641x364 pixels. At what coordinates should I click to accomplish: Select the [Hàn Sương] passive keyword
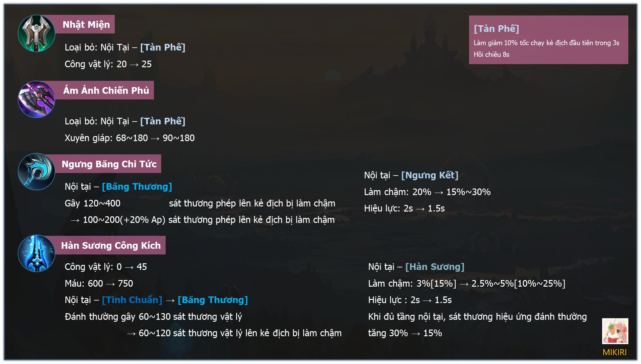pos(435,267)
